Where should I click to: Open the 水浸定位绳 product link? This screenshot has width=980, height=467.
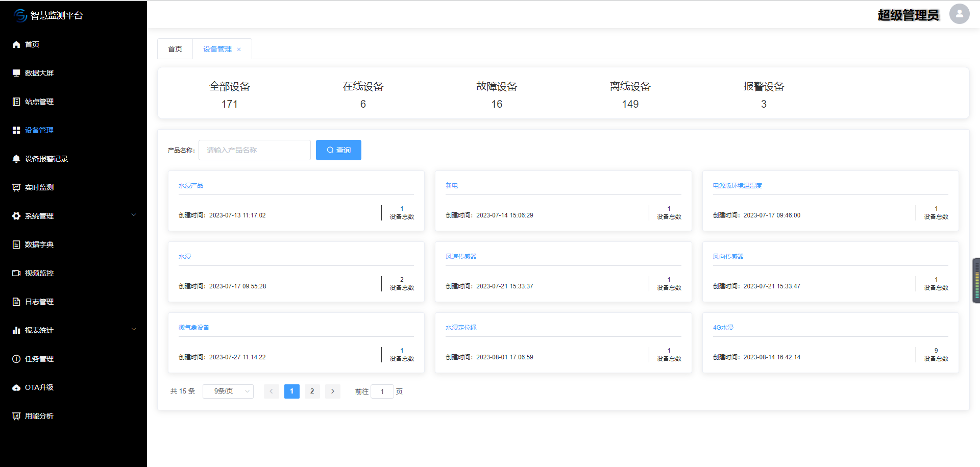(x=461, y=328)
